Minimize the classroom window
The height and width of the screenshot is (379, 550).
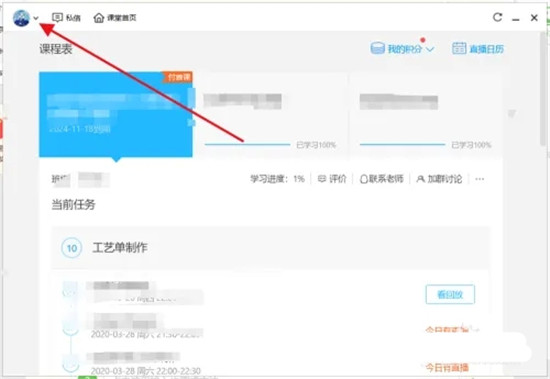pos(516,19)
